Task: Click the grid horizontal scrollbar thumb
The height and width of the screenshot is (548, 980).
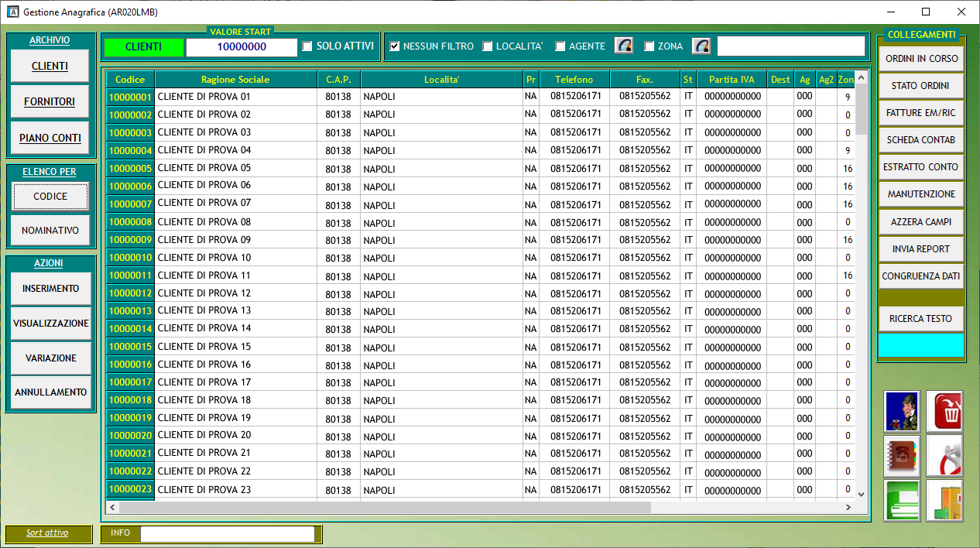Action: 385,507
